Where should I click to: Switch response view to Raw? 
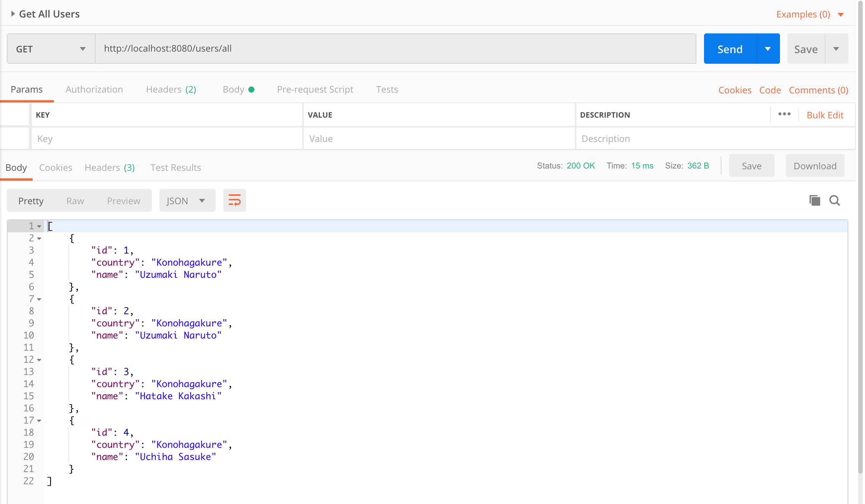tap(75, 201)
